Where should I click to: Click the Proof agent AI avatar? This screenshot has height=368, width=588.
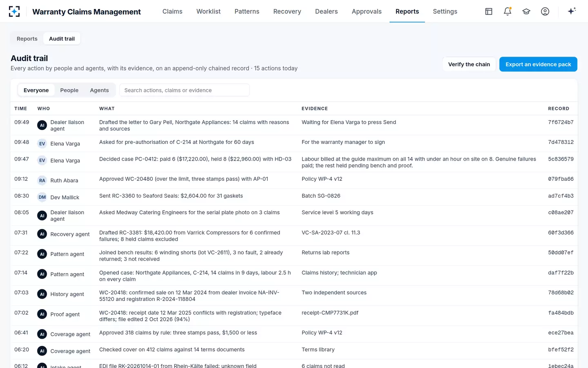pos(42,314)
